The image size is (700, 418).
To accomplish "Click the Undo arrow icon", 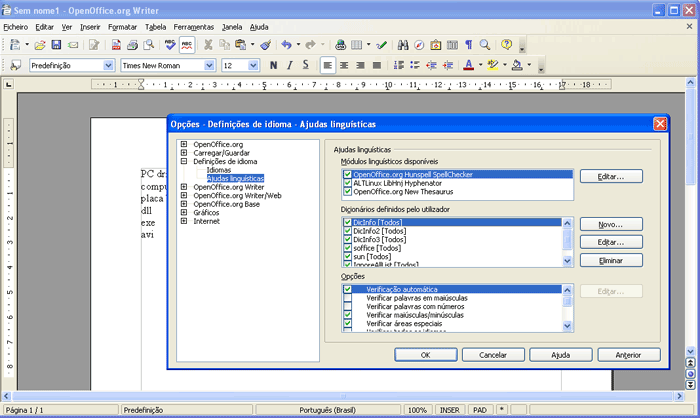I will pos(286,45).
